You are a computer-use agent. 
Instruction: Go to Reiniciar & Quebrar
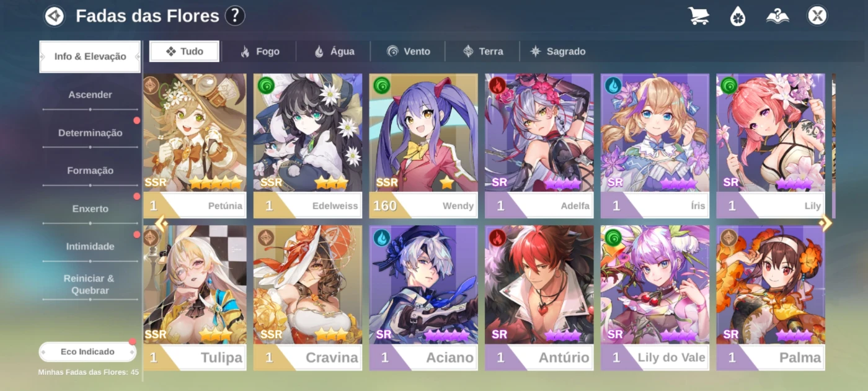[x=91, y=284]
